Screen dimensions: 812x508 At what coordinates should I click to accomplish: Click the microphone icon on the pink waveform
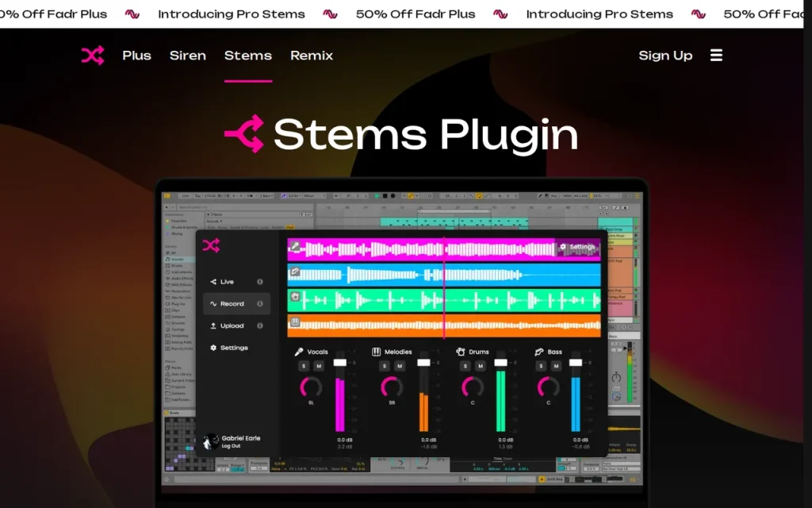click(x=295, y=247)
